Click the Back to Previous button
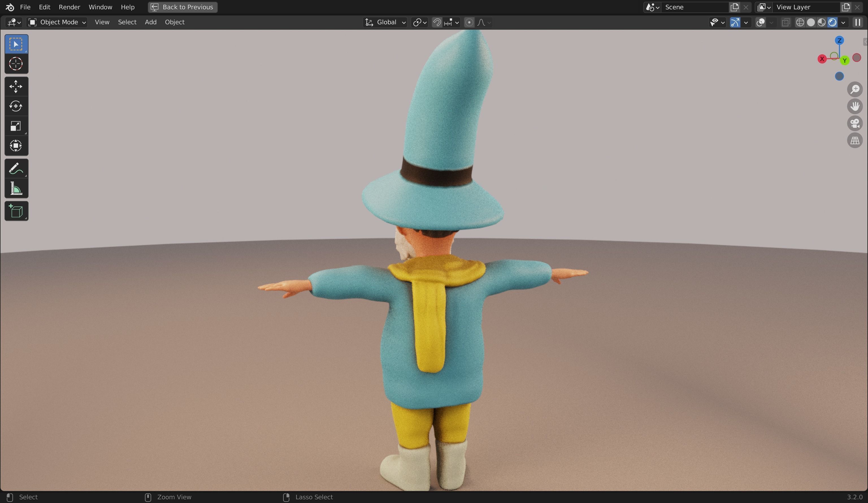The image size is (868, 503). (x=183, y=7)
